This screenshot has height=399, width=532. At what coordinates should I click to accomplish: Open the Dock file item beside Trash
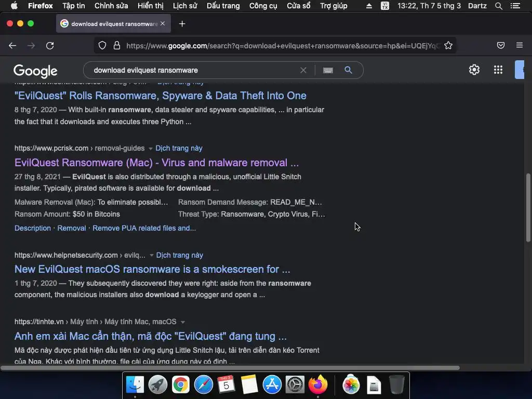click(x=374, y=385)
